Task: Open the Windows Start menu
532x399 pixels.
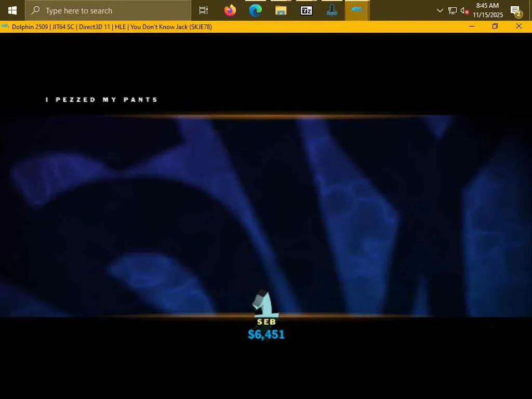Action: click(x=12, y=10)
